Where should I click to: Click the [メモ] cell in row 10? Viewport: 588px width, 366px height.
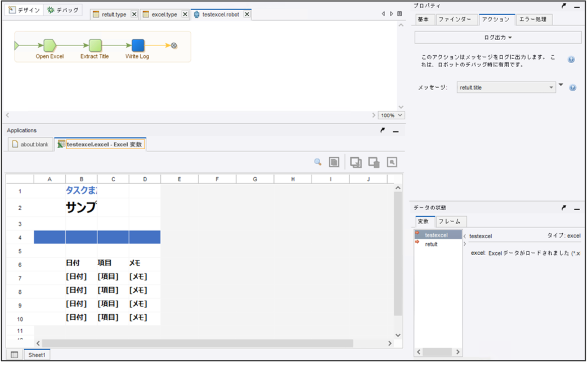145,318
